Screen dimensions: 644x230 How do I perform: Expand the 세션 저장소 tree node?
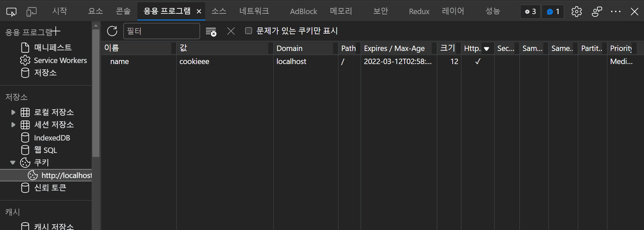(x=13, y=125)
